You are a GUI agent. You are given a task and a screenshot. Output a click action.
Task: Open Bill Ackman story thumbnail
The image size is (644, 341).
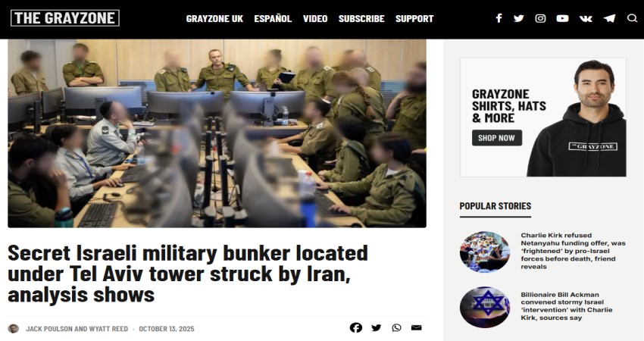[x=485, y=307]
